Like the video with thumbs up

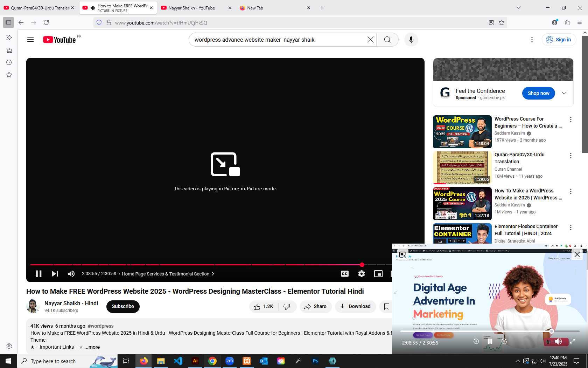click(x=264, y=307)
